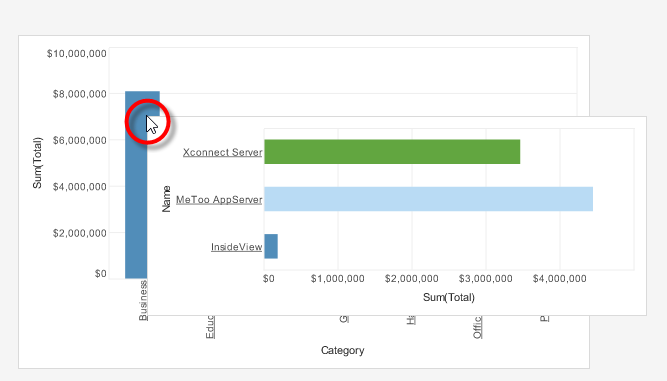
Task: Click the $3,000,000 tick in tooltip chart
Action: 486,279
